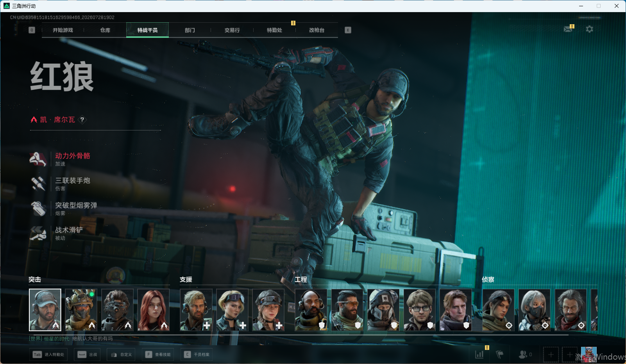Select the assault operator with night-vision goggles
Viewport: 626px width, 364px height.
click(117, 310)
